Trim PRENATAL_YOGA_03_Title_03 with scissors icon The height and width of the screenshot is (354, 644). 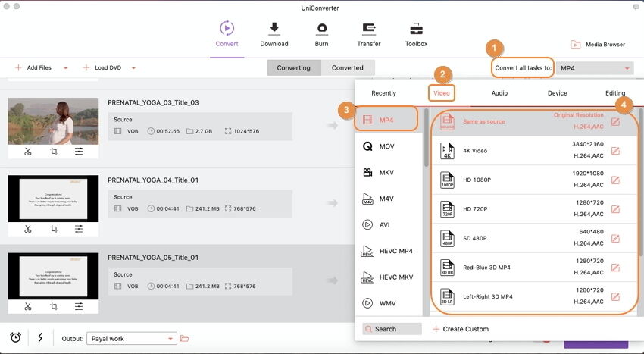coord(27,152)
